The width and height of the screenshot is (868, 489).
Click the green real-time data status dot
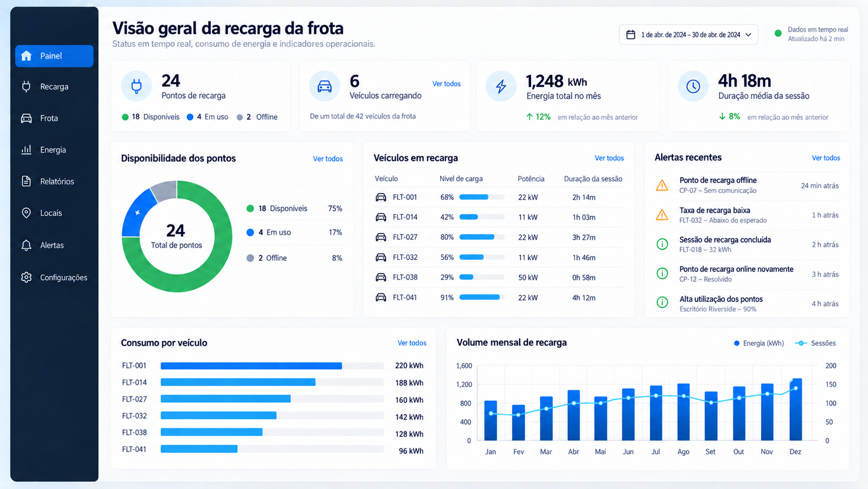tap(778, 33)
